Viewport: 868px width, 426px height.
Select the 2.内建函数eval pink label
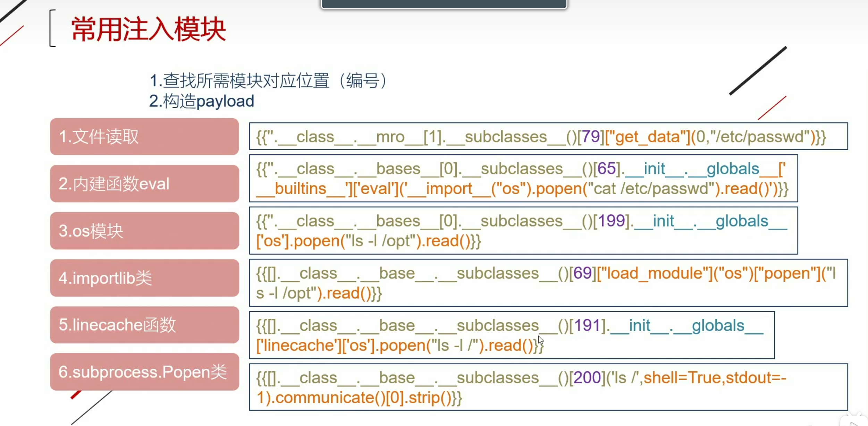(144, 184)
